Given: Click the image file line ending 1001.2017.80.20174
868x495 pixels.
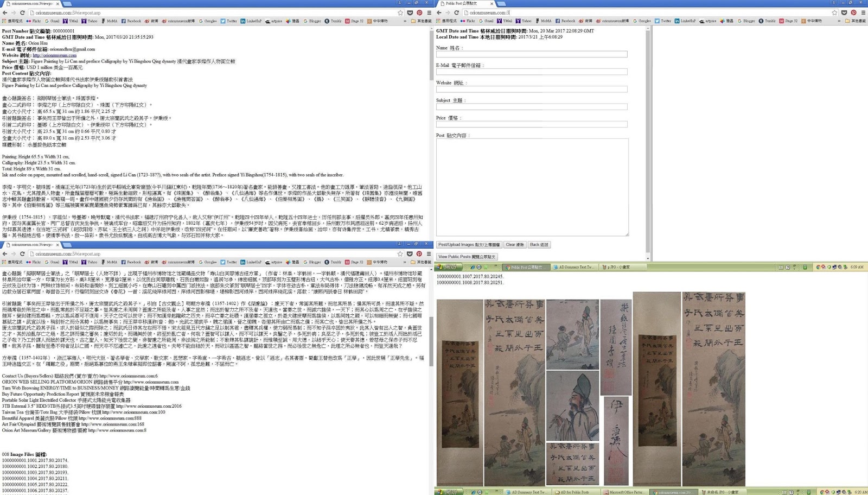Looking at the screenshot, I should pyautogui.click(x=35, y=460).
